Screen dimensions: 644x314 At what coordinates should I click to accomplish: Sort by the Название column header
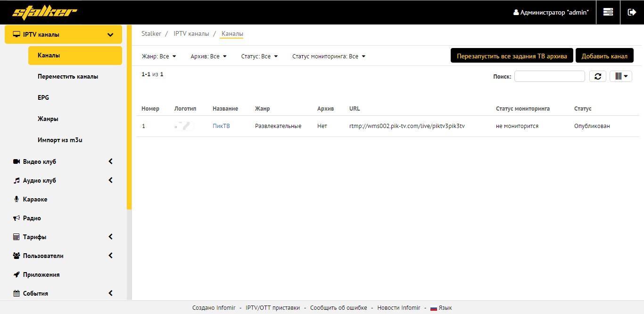(x=225, y=109)
